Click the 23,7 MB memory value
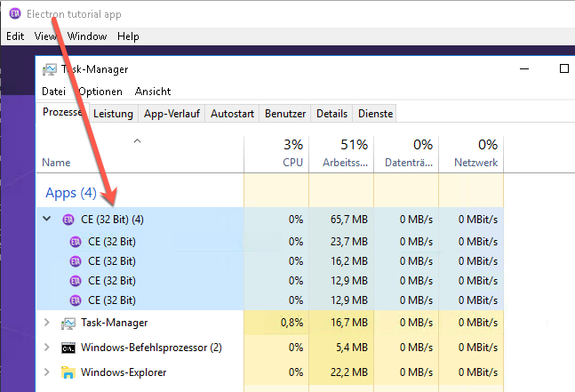575x392 pixels. [x=348, y=242]
